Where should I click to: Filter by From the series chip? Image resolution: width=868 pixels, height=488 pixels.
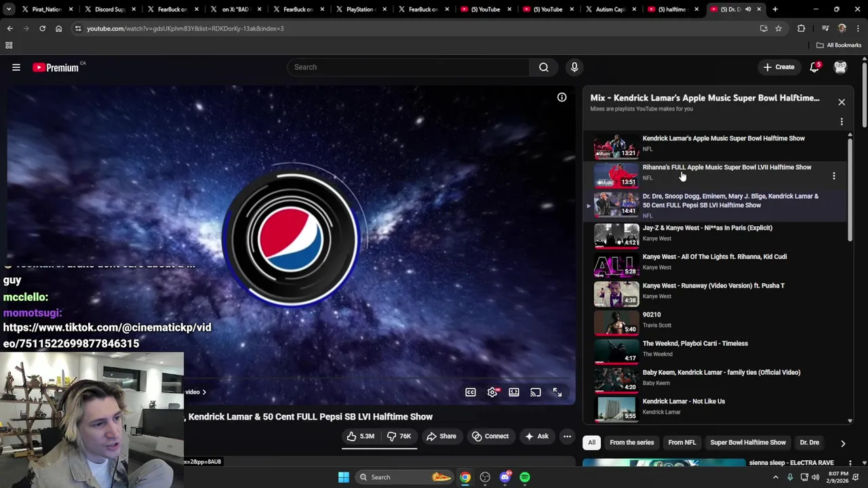pyautogui.click(x=631, y=443)
